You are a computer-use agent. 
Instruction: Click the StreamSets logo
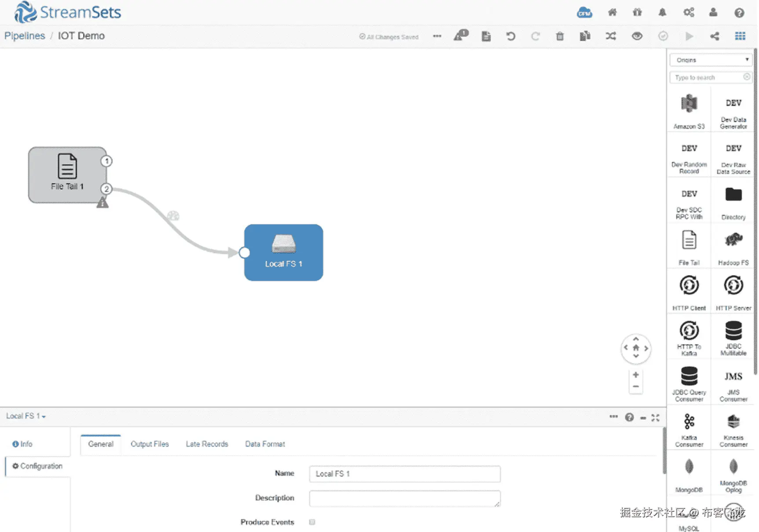click(x=67, y=12)
